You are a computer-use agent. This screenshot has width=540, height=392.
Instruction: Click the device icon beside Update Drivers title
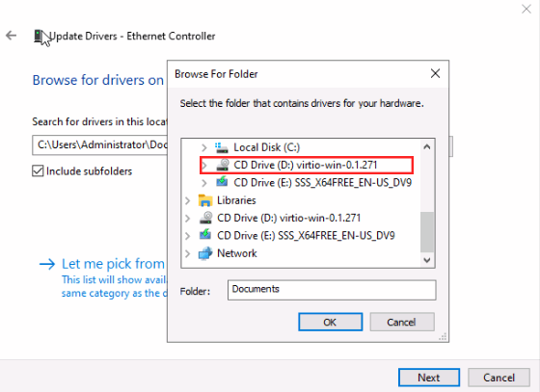pyautogui.click(x=39, y=36)
